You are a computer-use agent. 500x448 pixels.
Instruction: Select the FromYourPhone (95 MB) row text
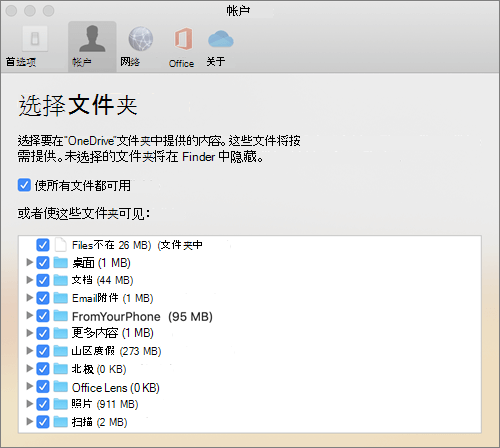(142, 316)
